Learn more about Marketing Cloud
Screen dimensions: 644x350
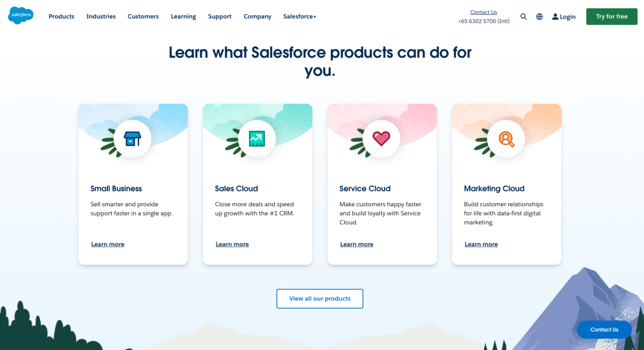481,244
